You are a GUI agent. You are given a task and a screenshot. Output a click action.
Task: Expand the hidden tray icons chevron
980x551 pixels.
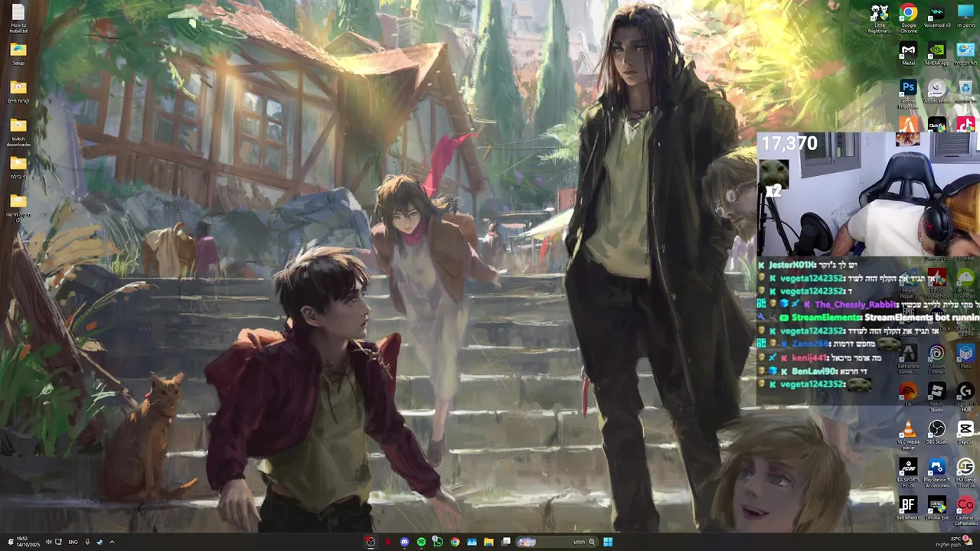coord(112,542)
